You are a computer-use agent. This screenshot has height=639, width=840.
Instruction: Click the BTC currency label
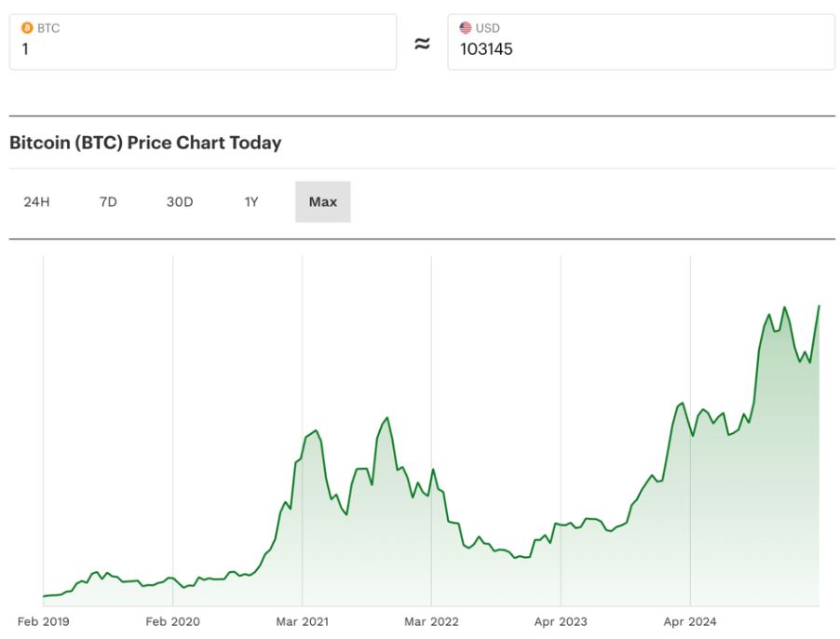[48, 28]
